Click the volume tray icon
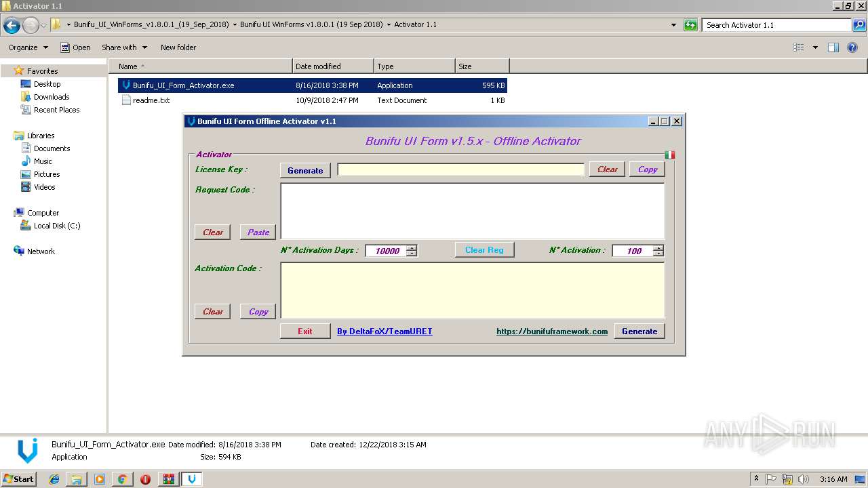Screen dimensions: 868x488 click(x=803, y=479)
